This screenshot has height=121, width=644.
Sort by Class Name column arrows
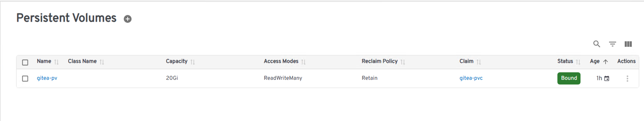tap(102, 62)
